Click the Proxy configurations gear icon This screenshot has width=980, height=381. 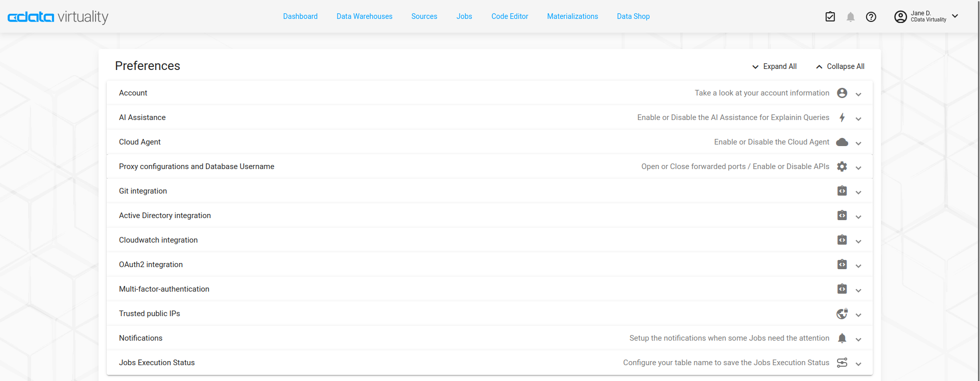(842, 166)
